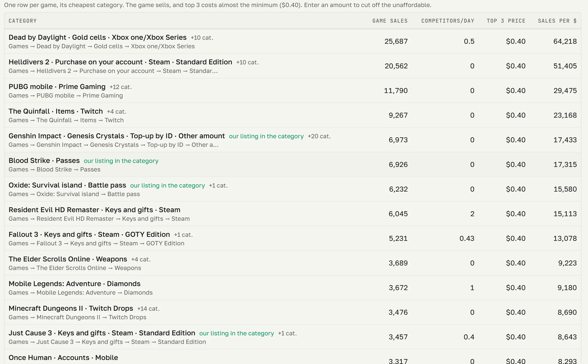Select breadcrumb 'Games → Blood Strike → Passes'

tap(54, 169)
